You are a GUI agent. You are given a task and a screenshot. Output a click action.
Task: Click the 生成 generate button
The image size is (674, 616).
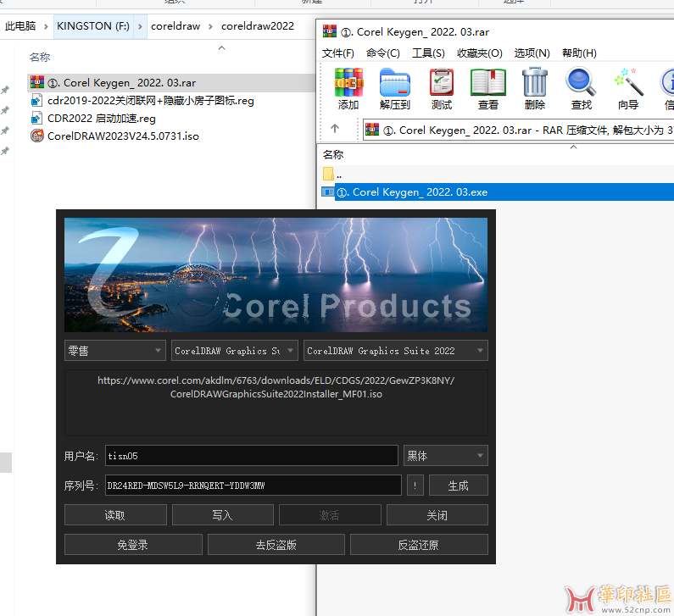click(x=458, y=486)
